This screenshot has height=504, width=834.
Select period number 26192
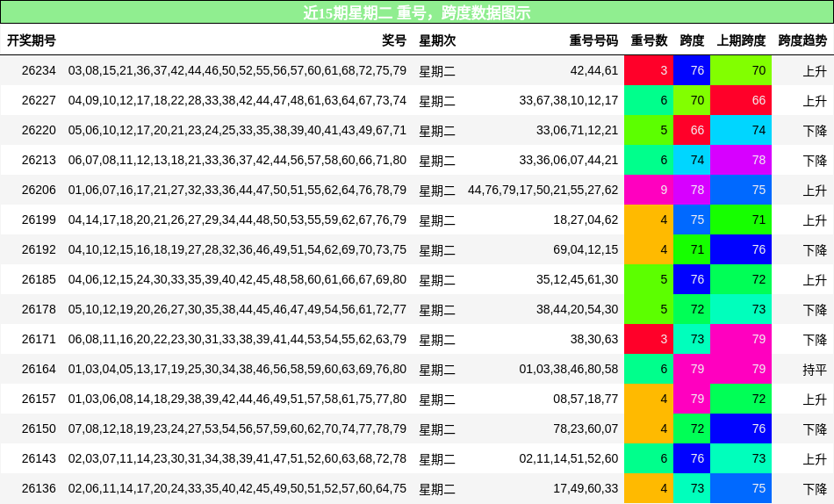39,249
